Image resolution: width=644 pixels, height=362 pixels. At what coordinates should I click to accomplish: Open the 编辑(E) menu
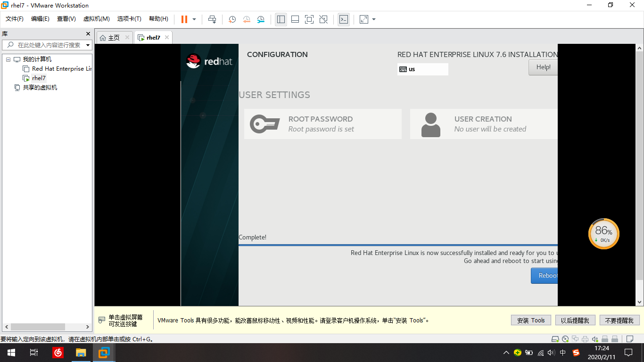tap(40, 19)
